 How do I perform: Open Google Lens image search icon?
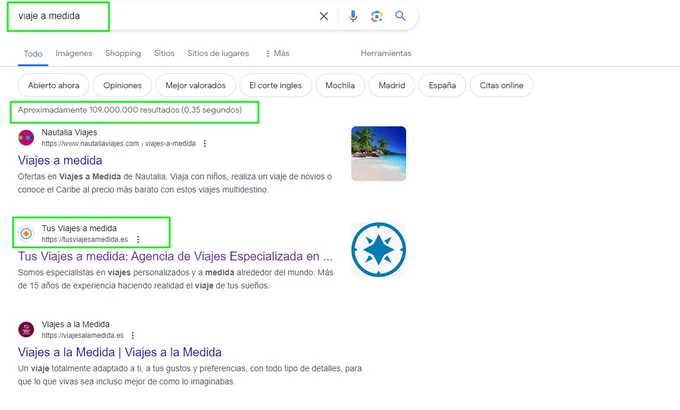point(376,16)
